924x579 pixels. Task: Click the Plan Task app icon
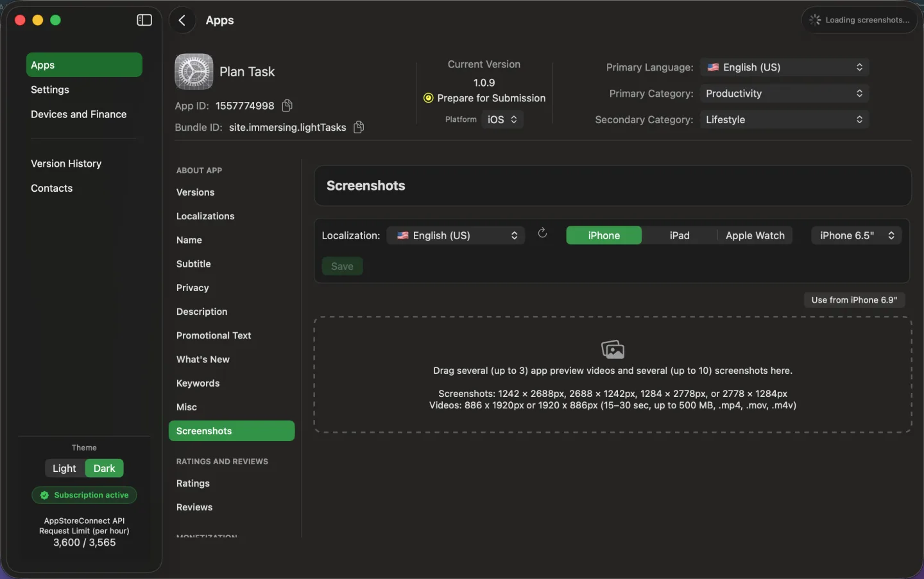[194, 72]
